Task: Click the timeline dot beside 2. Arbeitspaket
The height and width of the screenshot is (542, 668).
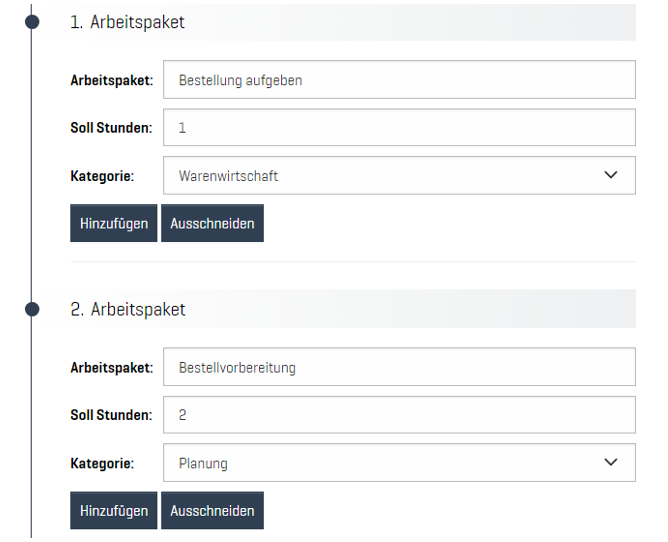Action: (31, 309)
